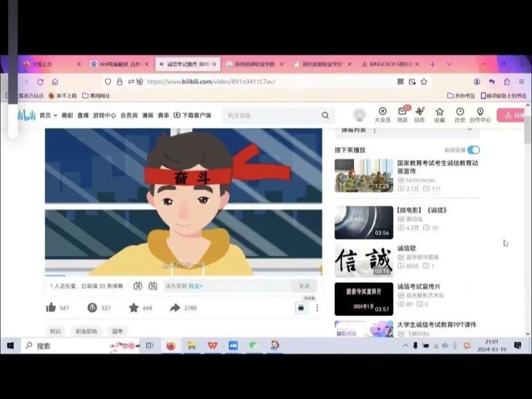This screenshot has width=532, height=399.
Task: Open the AI assistant icon beside share
Action: coord(301,308)
